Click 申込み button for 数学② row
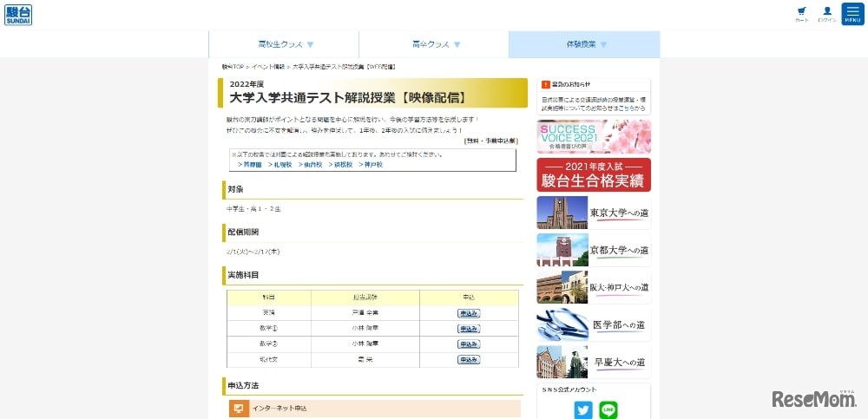Screen dimensions: 868x419 pos(469,344)
